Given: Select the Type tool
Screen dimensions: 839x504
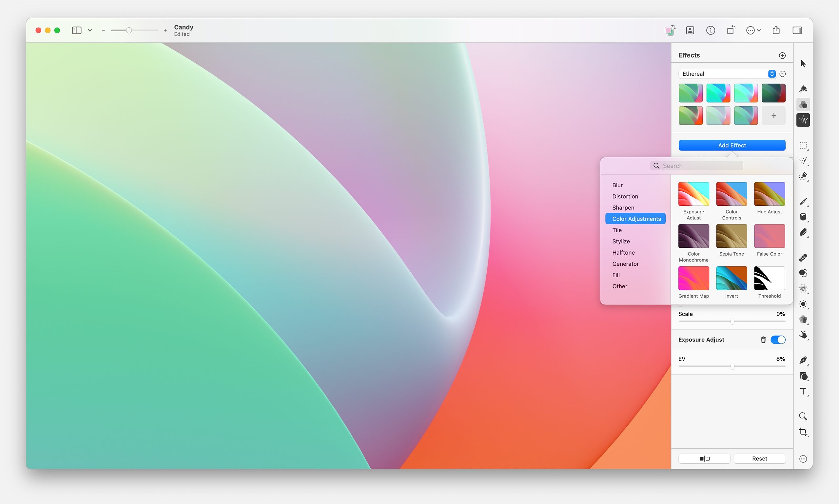Looking at the screenshot, I should [x=803, y=392].
